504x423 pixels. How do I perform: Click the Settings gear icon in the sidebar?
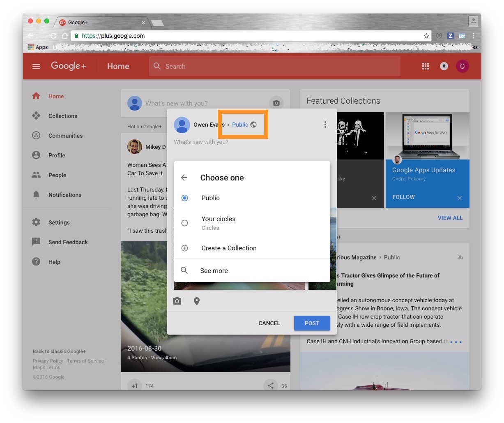pos(36,222)
